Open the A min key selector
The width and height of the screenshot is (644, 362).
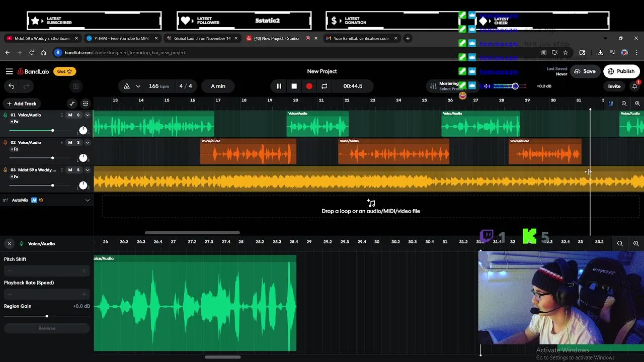[x=218, y=86]
